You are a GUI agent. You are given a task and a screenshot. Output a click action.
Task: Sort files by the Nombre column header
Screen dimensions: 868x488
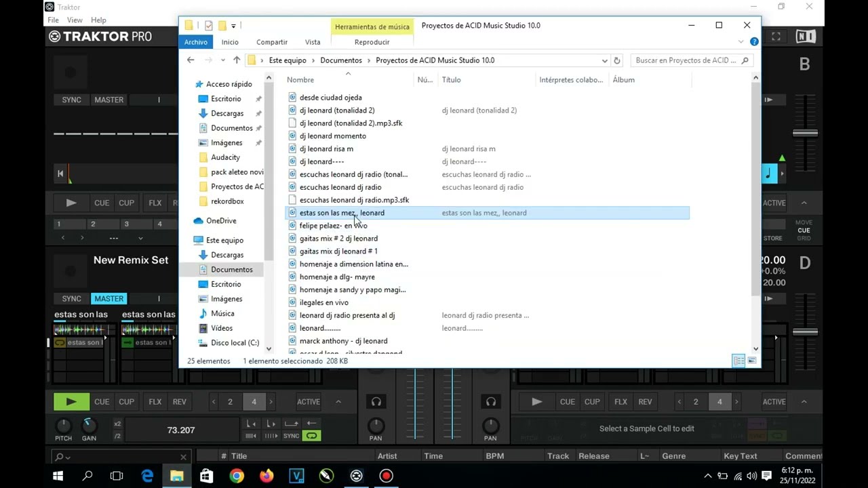click(300, 80)
